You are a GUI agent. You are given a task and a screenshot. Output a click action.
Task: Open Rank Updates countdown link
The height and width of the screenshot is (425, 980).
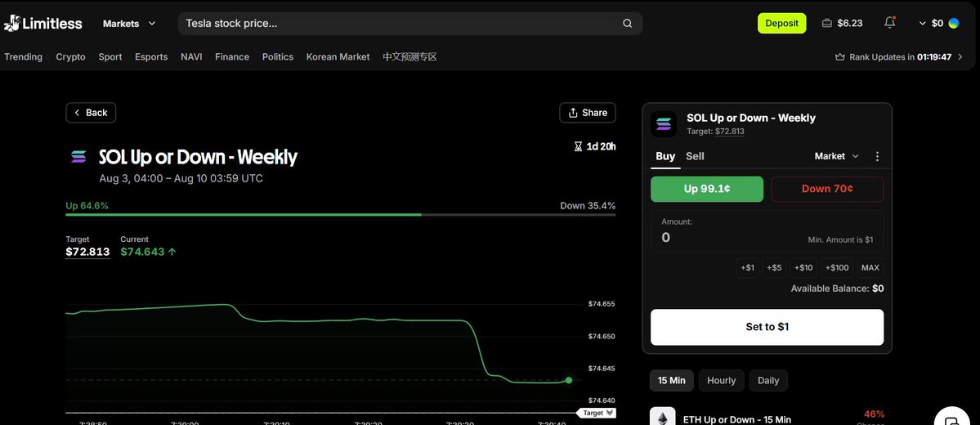[x=900, y=57]
